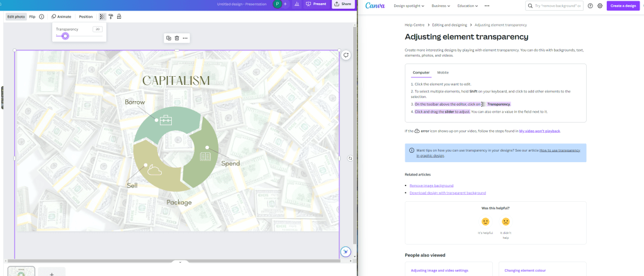Expand the Business dropdown menu

tap(441, 6)
